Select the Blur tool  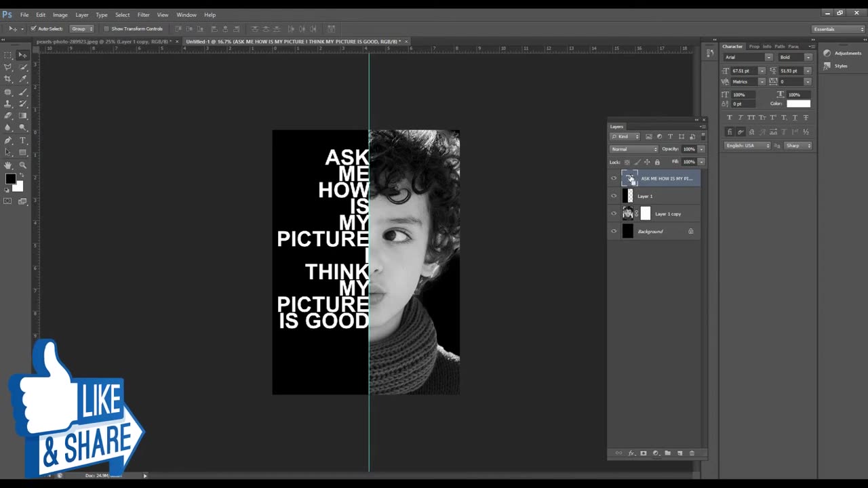point(7,128)
